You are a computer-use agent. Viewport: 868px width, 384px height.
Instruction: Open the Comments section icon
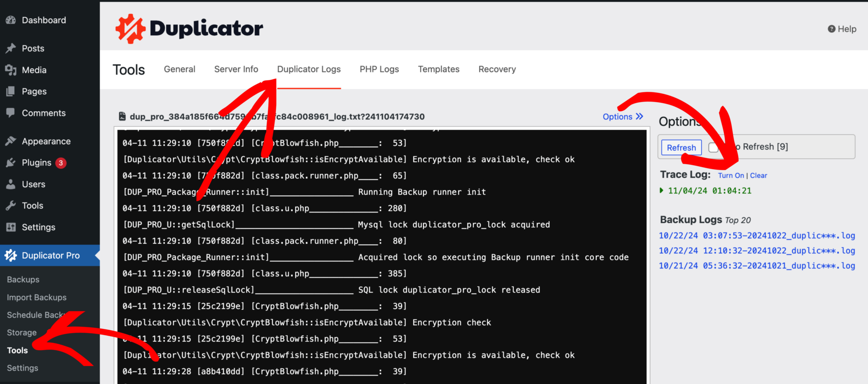(x=10, y=113)
